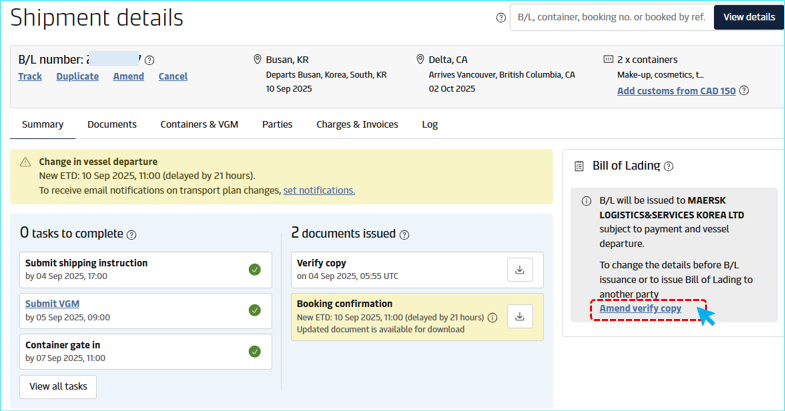This screenshot has height=411, width=785.
Task: Click View all tasks button
Action: (x=58, y=387)
